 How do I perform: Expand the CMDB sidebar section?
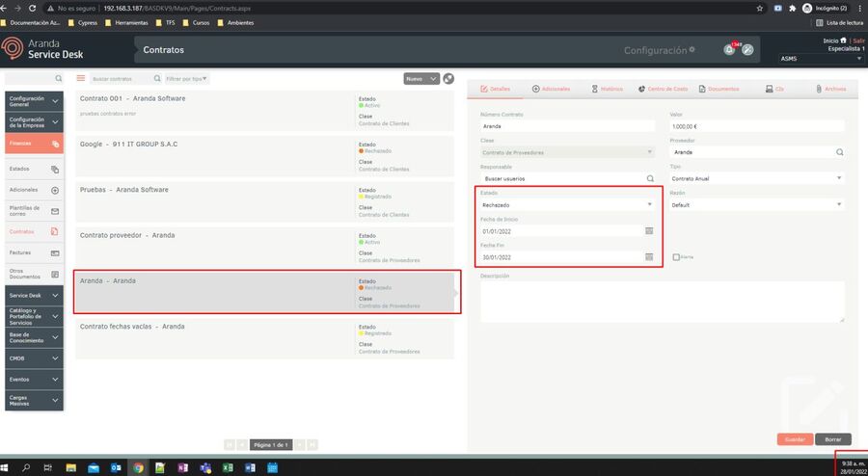[35, 358]
